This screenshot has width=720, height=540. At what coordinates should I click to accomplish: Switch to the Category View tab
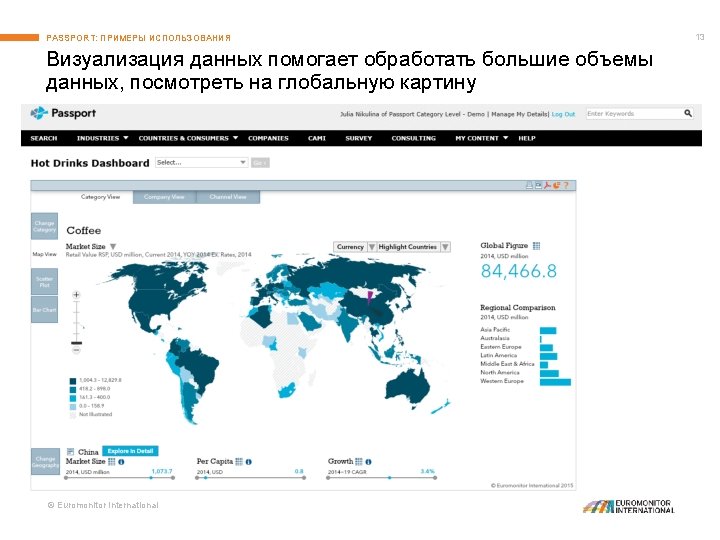click(100, 197)
